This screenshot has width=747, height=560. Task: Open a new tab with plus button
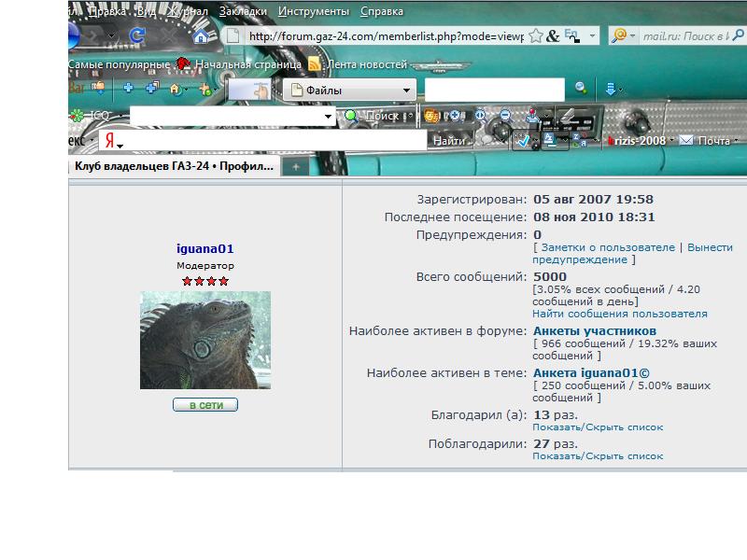[x=295, y=166]
